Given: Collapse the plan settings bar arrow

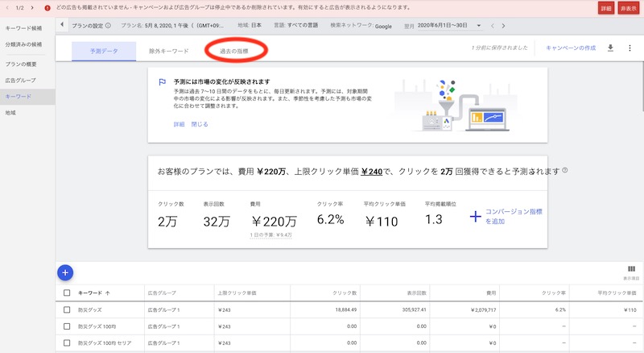Looking at the screenshot, I should click(x=63, y=26).
